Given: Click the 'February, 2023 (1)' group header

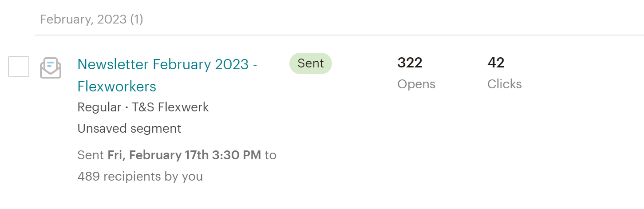Looking at the screenshot, I should coord(91,20).
